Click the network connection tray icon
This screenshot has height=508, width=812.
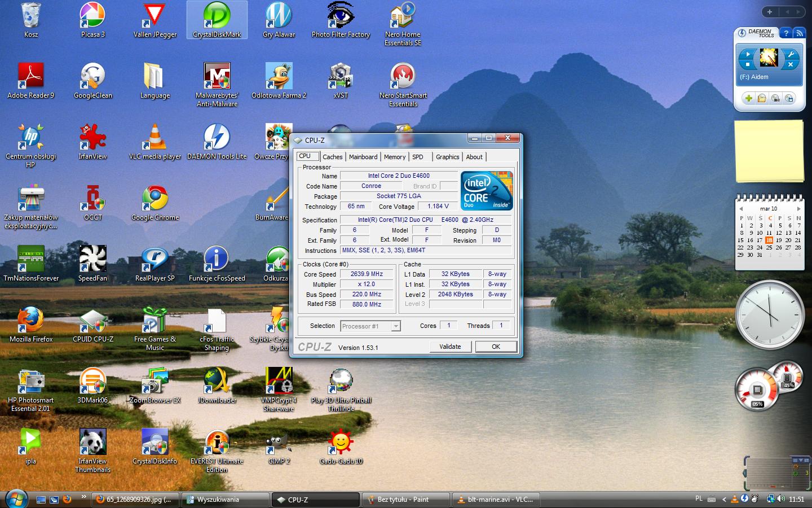point(770,499)
